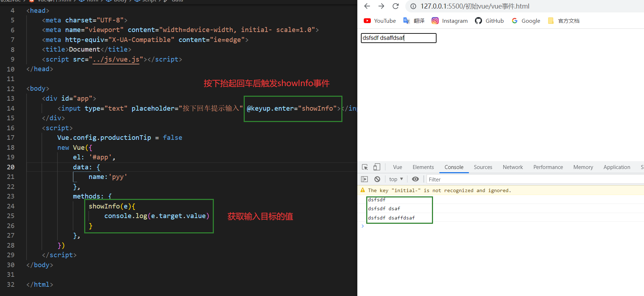Open the Performance tab
The image size is (644, 296).
pyautogui.click(x=548, y=167)
